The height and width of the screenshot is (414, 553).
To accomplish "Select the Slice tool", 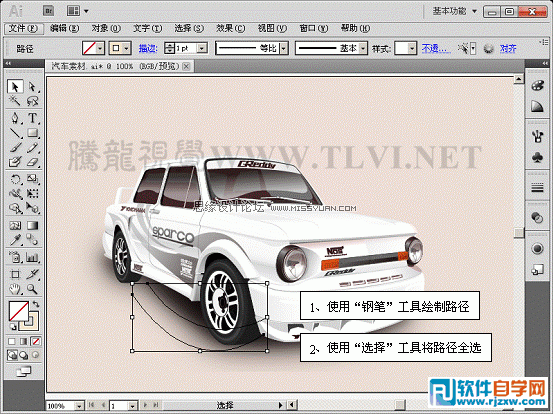I will pos(32,274).
